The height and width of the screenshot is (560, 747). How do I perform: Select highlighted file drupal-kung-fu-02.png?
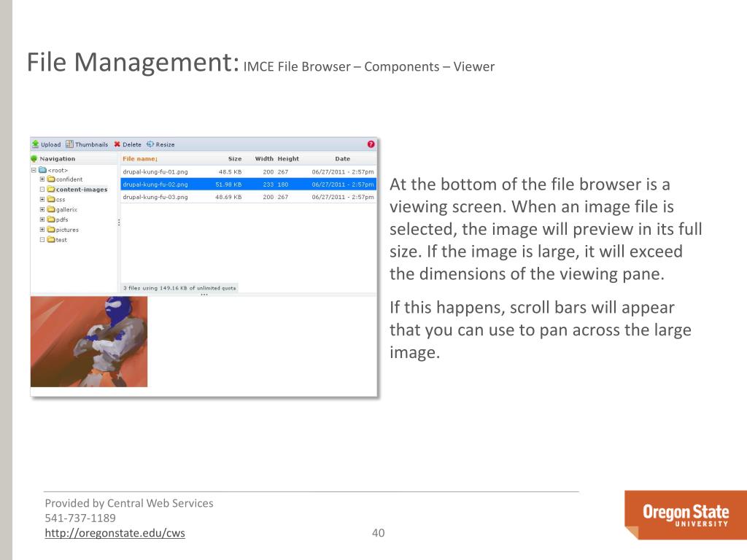pyautogui.click(x=248, y=184)
